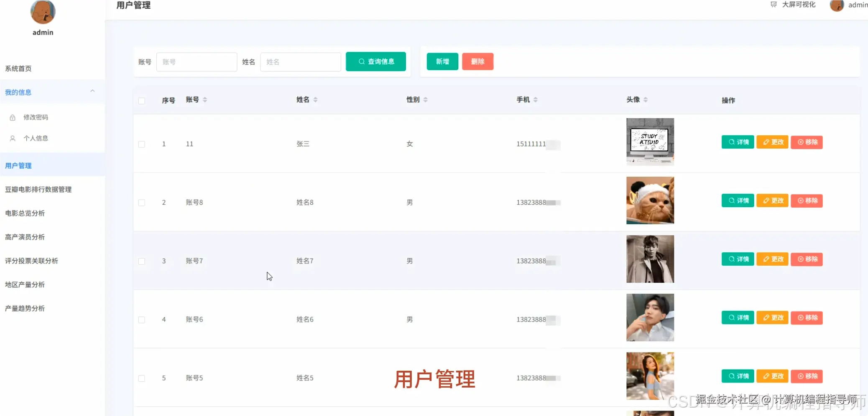Collapse the 我的信息 submenu chevron

(92, 91)
